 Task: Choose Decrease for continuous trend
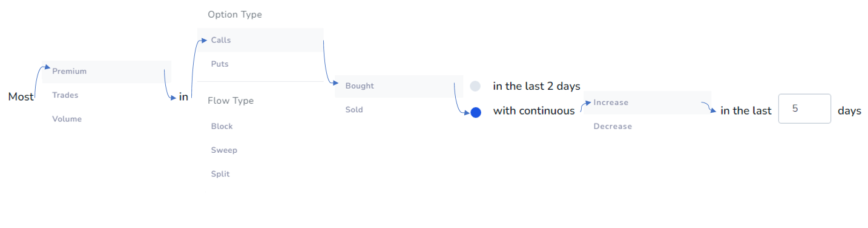(647, 126)
